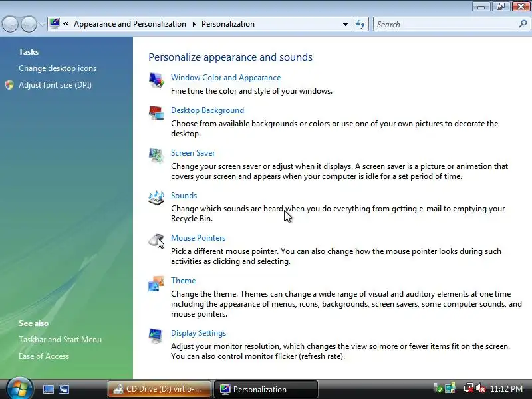Screen dimensions: 532x399
Task: Minimize the Personalization window
Action: [x=481, y=7]
